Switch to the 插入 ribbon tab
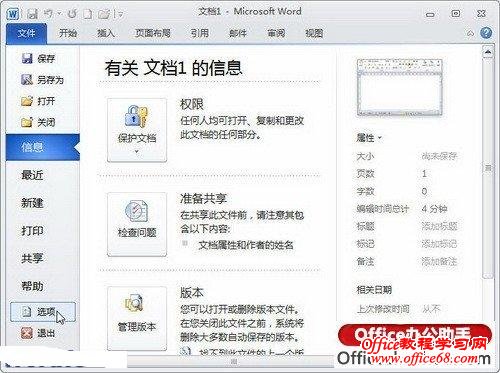The image size is (500, 373). pyautogui.click(x=106, y=33)
